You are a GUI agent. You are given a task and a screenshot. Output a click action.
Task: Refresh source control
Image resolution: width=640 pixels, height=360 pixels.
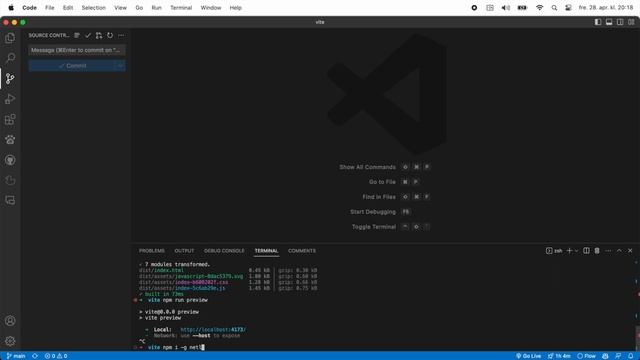click(110, 36)
